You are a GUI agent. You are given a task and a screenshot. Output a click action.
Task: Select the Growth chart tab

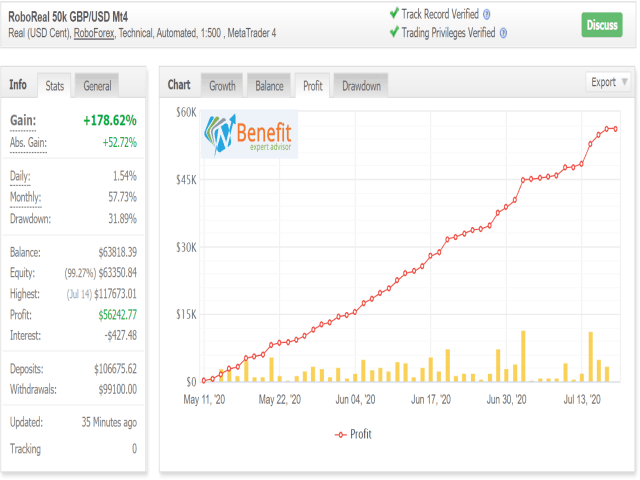[x=222, y=86]
